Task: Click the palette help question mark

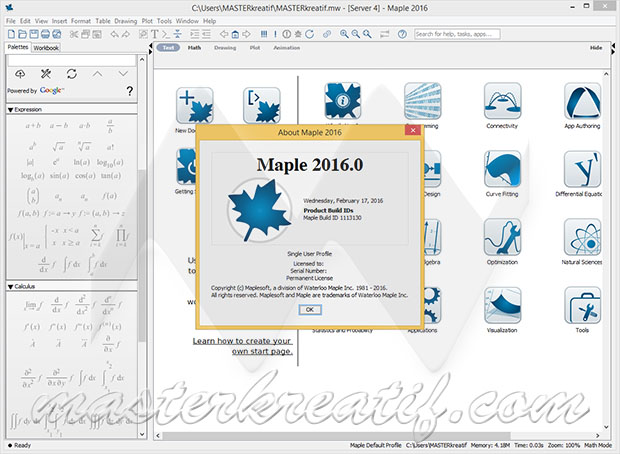Action: [130, 91]
